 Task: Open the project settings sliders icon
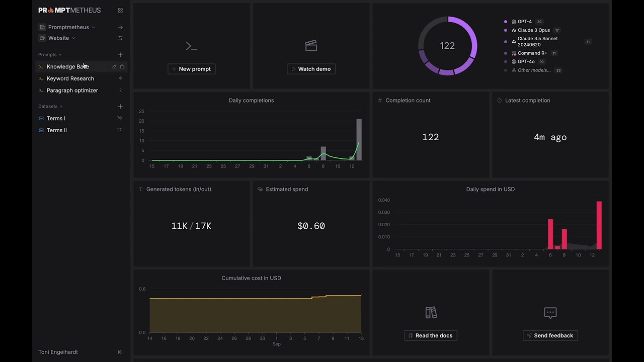point(120,38)
